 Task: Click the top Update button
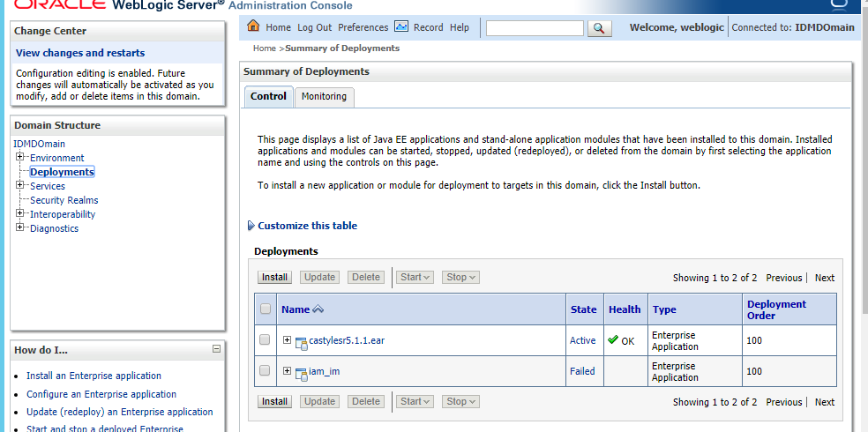(x=320, y=277)
